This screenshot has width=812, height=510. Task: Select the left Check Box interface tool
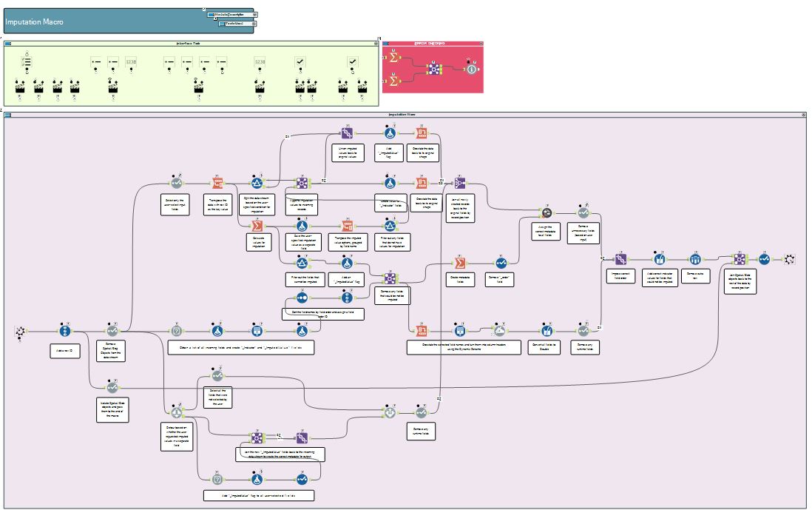[x=300, y=61]
